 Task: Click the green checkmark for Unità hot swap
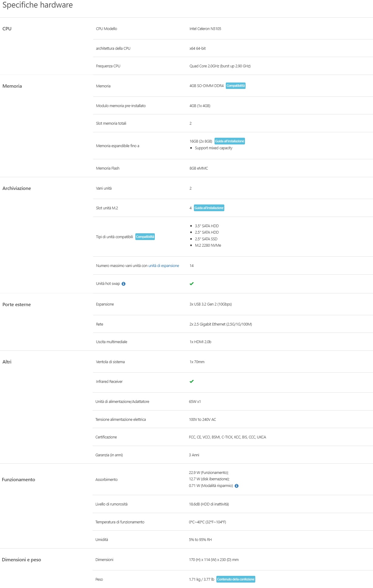point(192,284)
